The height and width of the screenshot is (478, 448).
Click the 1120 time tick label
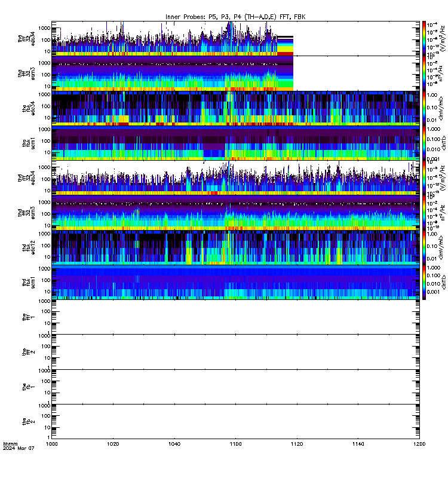[297, 444]
